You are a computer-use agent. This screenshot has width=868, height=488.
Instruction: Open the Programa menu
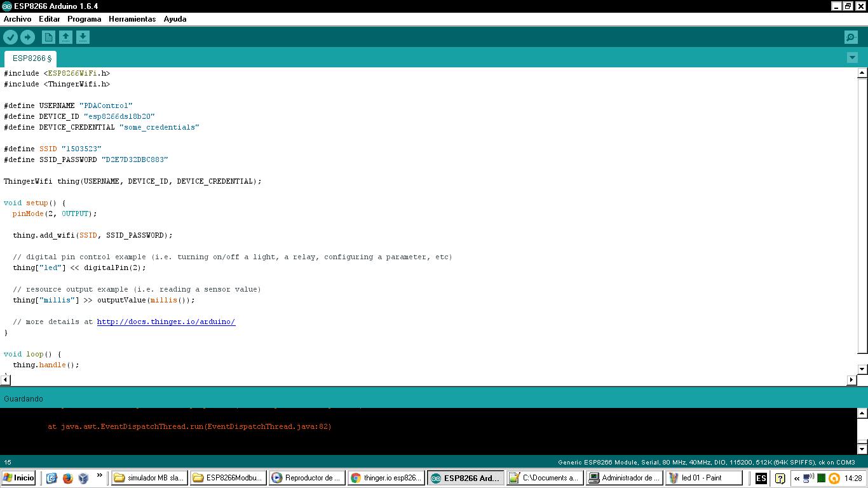point(85,19)
